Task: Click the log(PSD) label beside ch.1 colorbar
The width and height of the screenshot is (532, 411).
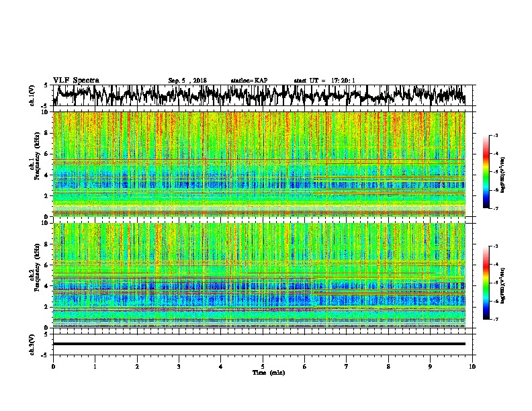Action: click(502, 175)
